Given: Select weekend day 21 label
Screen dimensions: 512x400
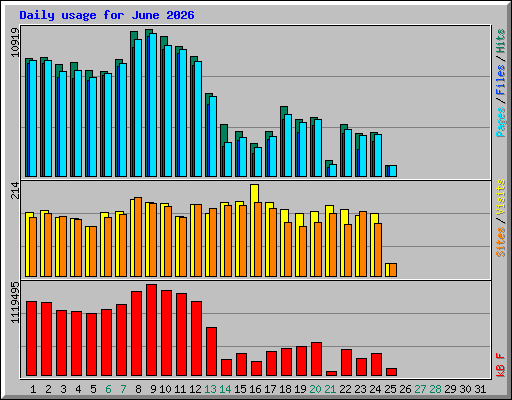Looking at the screenshot, I should click(330, 389).
